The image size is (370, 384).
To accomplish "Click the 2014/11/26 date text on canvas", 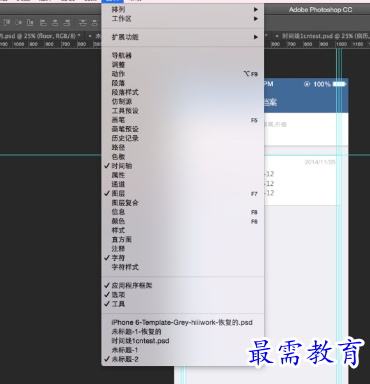I will (320, 162).
